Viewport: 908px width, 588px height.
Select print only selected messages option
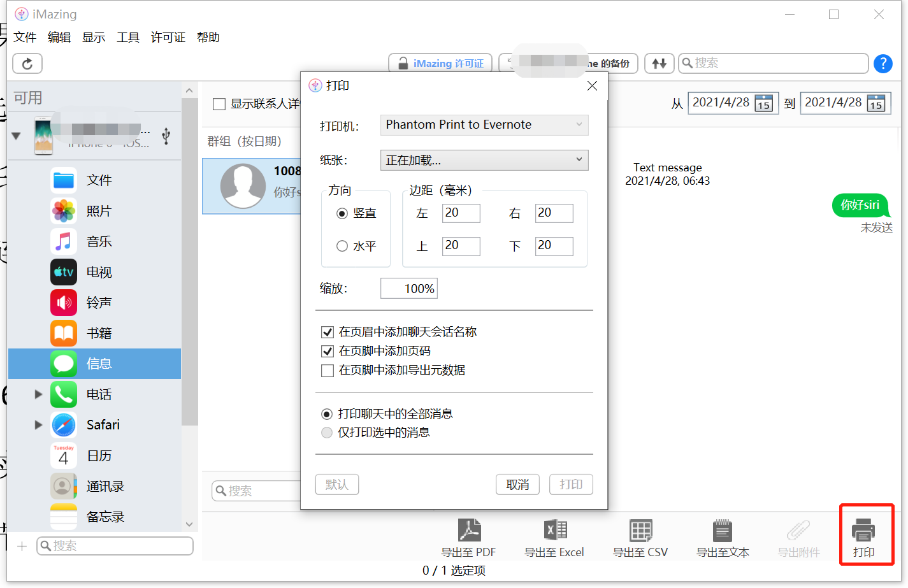376,433
